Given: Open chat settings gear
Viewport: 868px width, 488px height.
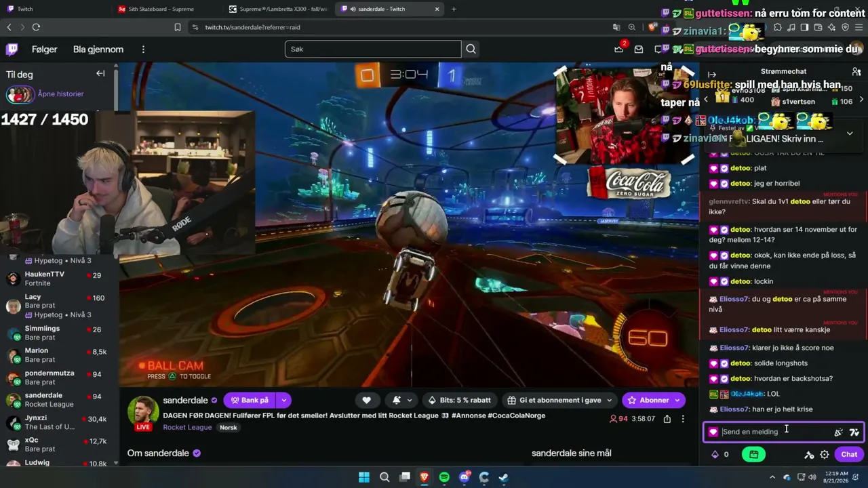Looking at the screenshot, I should click(825, 455).
